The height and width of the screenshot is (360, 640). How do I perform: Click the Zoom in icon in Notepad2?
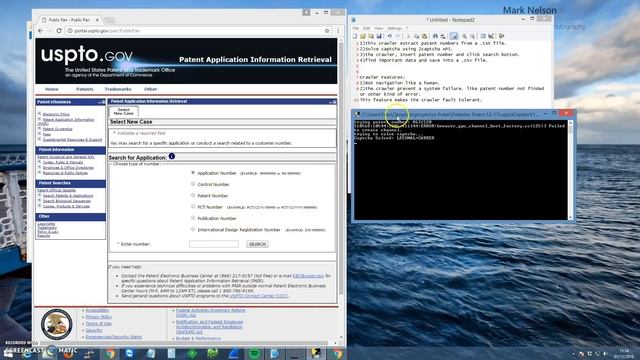pyautogui.click(x=464, y=36)
